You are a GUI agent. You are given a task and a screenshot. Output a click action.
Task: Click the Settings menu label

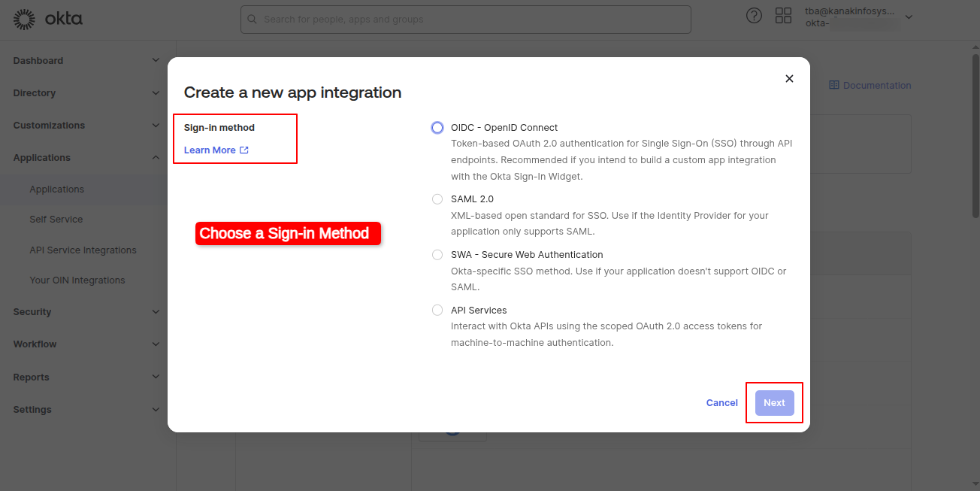[32, 410]
